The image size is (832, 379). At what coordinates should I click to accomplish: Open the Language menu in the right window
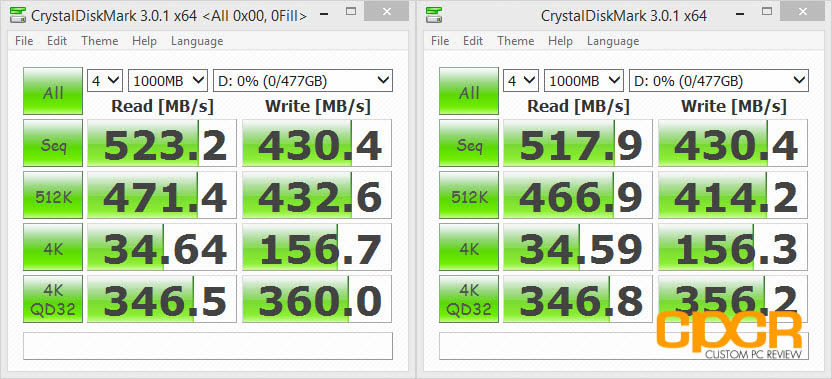pos(613,41)
